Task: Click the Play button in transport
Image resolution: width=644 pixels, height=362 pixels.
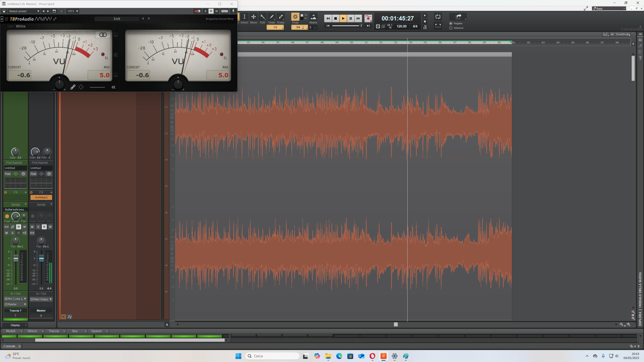Action: pyautogui.click(x=343, y=18)
